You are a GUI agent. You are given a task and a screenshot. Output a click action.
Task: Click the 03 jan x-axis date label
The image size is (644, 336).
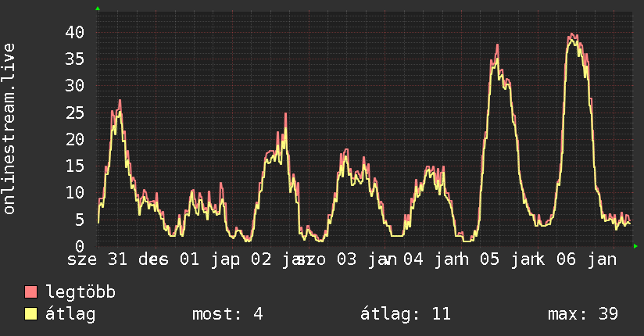click(x=367, y=259)
